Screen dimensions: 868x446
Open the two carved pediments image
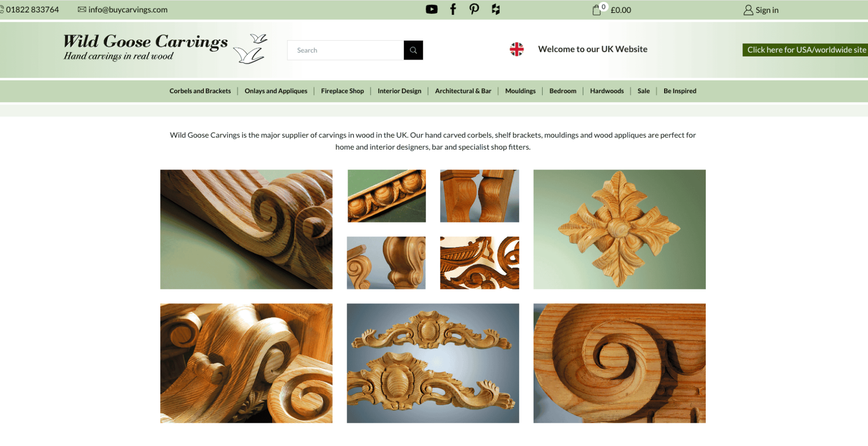point(433,363)
